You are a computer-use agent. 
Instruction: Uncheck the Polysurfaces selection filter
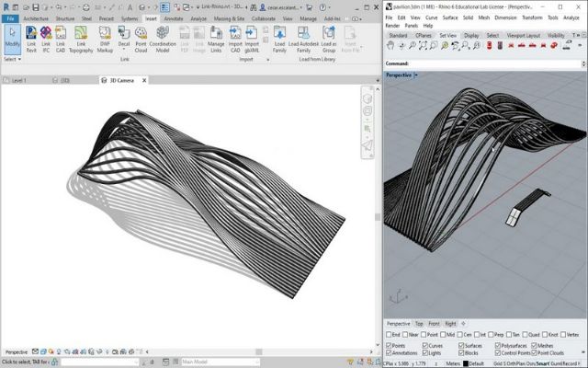[498, 345]
